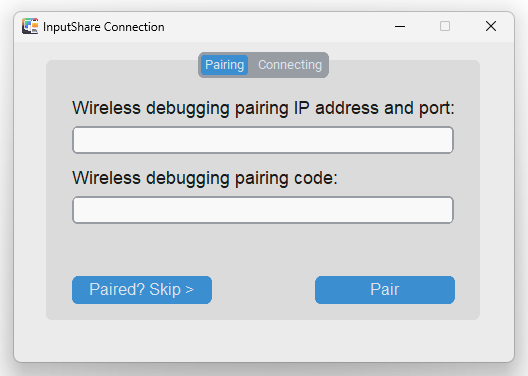Focus the pairing IP address and port field

pos(263,140)
